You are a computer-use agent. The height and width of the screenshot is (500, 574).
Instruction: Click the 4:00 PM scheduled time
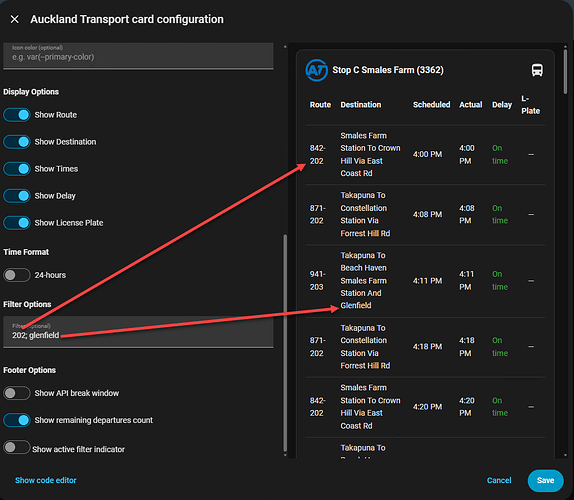[428, 154]
